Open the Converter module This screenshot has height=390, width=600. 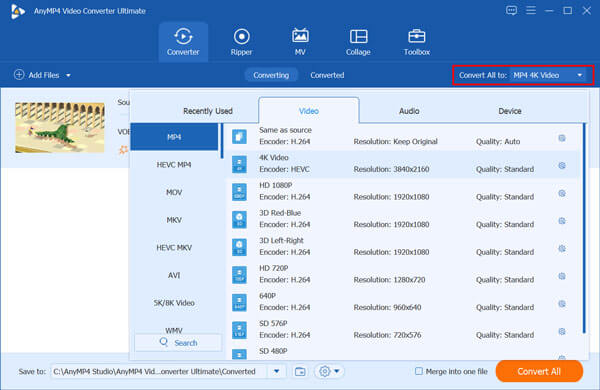[x=183, y=42]
